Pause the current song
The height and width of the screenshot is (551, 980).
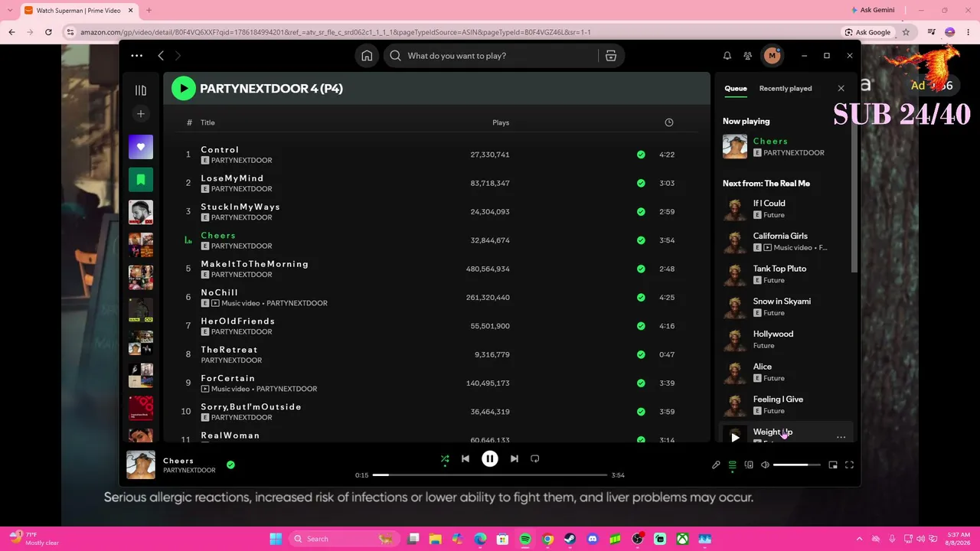[x=490, y=458]
